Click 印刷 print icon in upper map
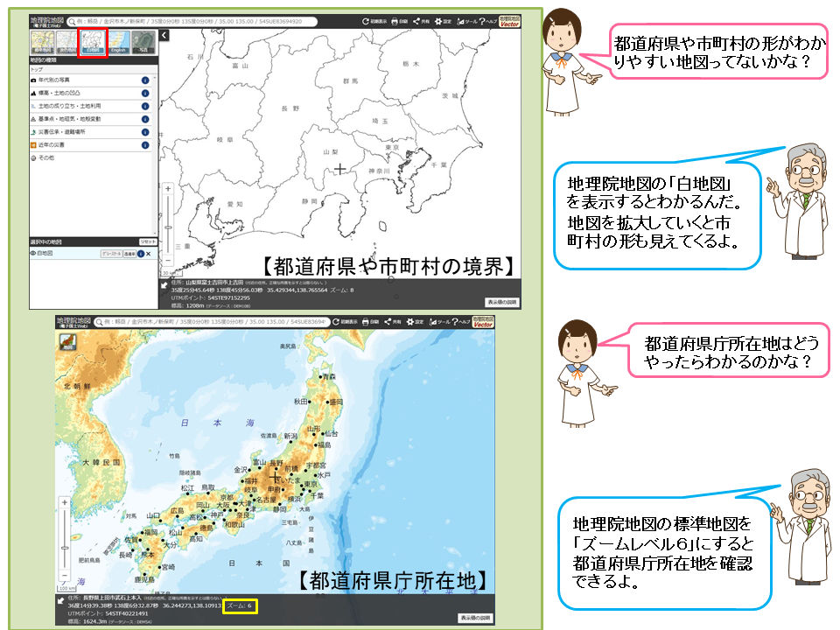The image size is (840, 630). 399,21
